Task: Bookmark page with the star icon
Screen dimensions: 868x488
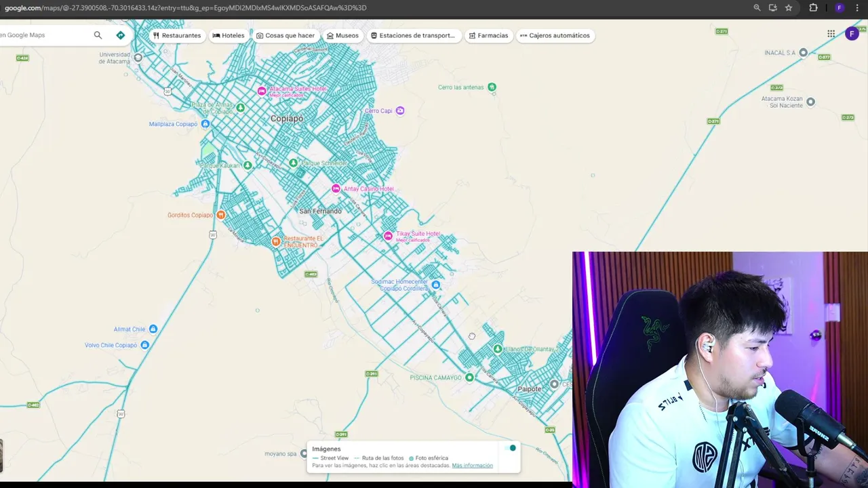Action: point(789,7)
